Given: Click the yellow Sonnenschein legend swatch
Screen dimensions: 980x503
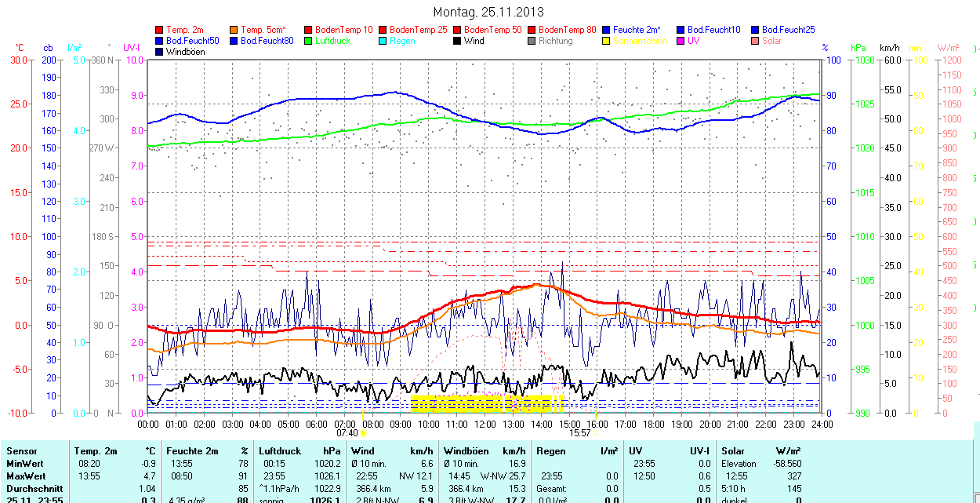Looking at the screenshot, I should coord(606,41).
